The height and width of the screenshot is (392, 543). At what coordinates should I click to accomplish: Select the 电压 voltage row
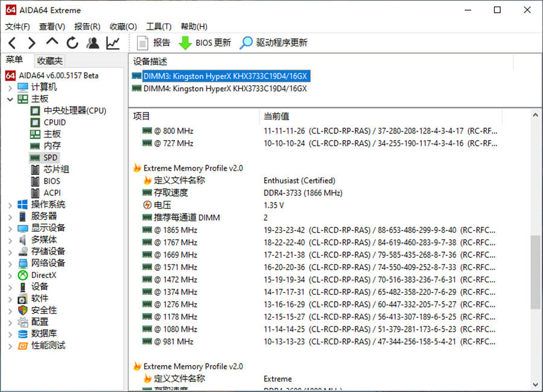(x=214, y=206)
